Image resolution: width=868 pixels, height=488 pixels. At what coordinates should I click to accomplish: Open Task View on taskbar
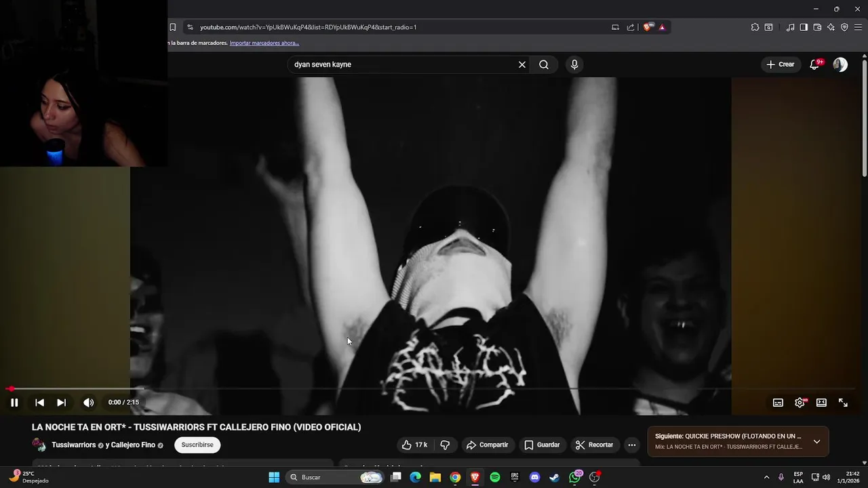click(x=396, y=477)
